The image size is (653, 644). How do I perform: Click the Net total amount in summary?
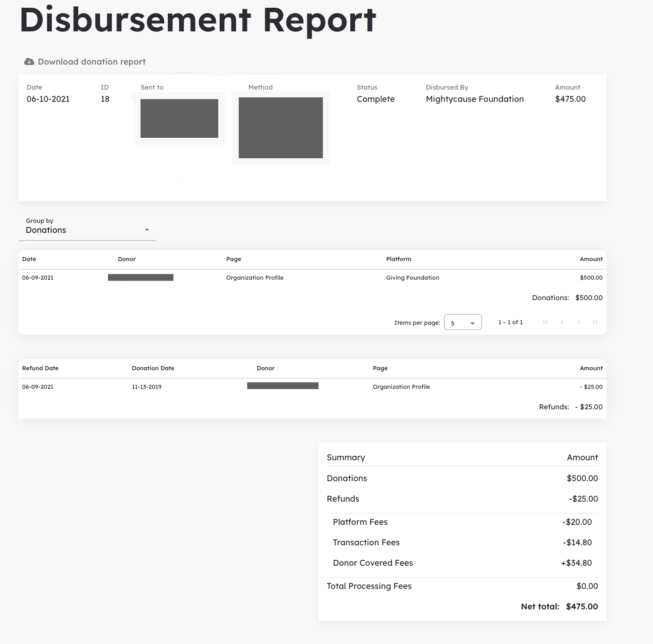pos(582,606)
